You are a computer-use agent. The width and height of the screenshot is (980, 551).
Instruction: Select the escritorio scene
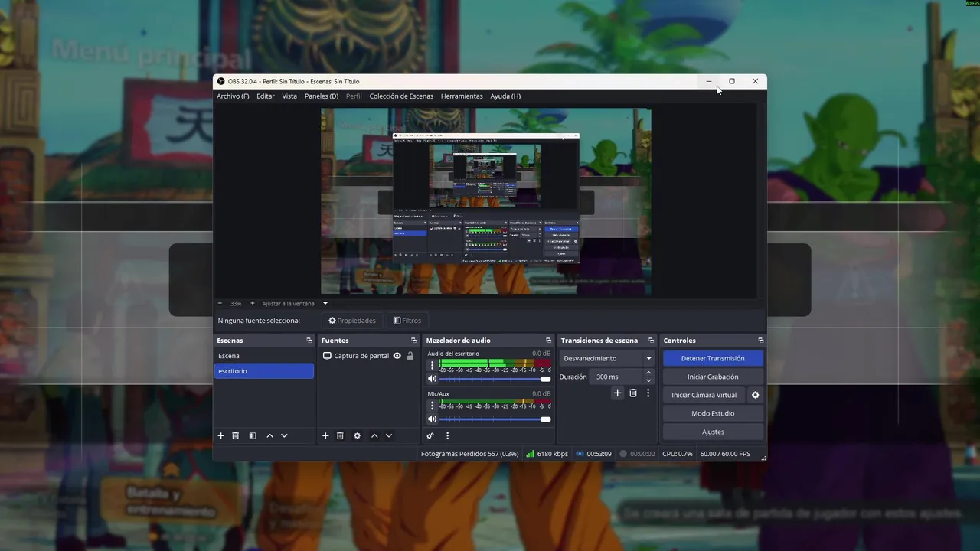264,371
